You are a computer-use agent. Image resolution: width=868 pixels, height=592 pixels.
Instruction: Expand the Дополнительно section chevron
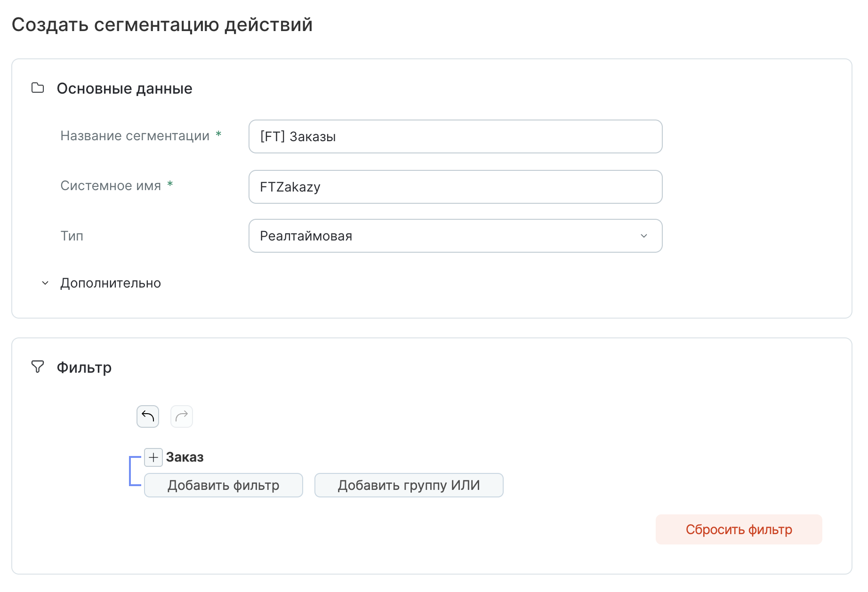(45, 283)
